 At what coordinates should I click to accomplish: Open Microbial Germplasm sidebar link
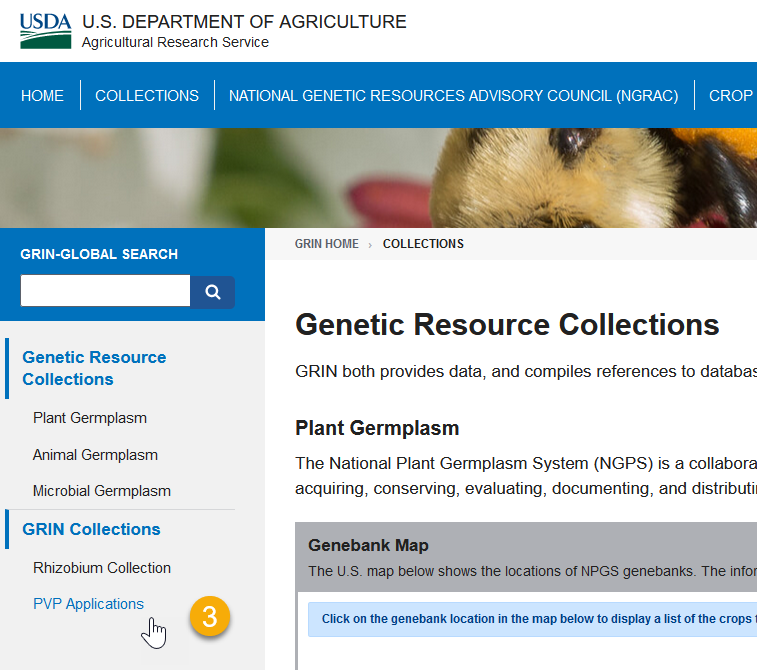[102, 491]
